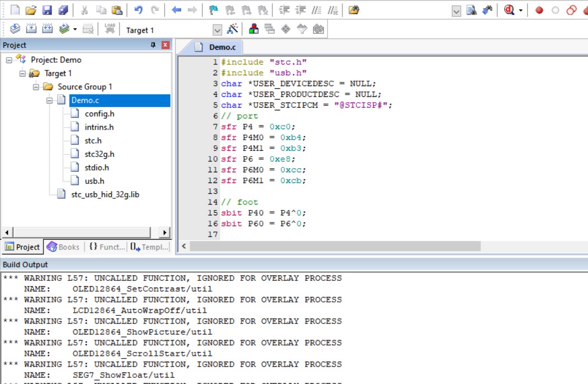Navigate backwards with the blue left arrow

tap(176, 10)
